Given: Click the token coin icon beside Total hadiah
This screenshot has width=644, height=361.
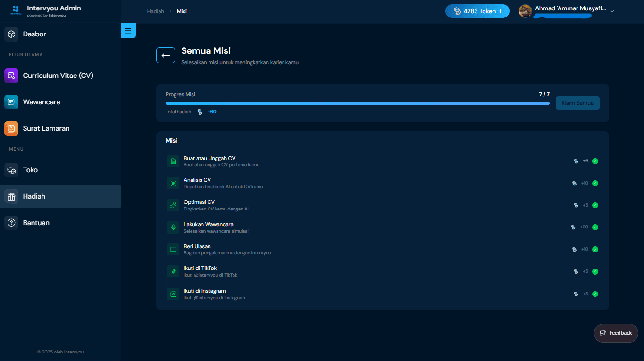Looking at the screenshot, I should coord(200,112).
